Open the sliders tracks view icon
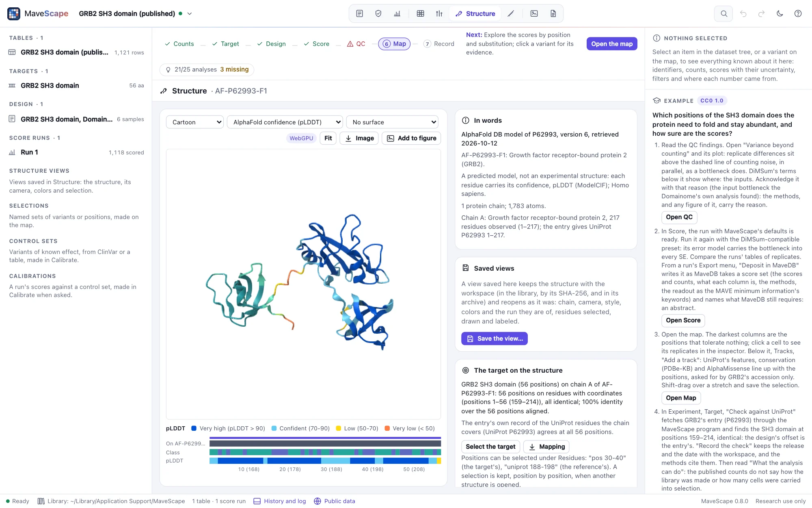 click(x=439, y=13)
